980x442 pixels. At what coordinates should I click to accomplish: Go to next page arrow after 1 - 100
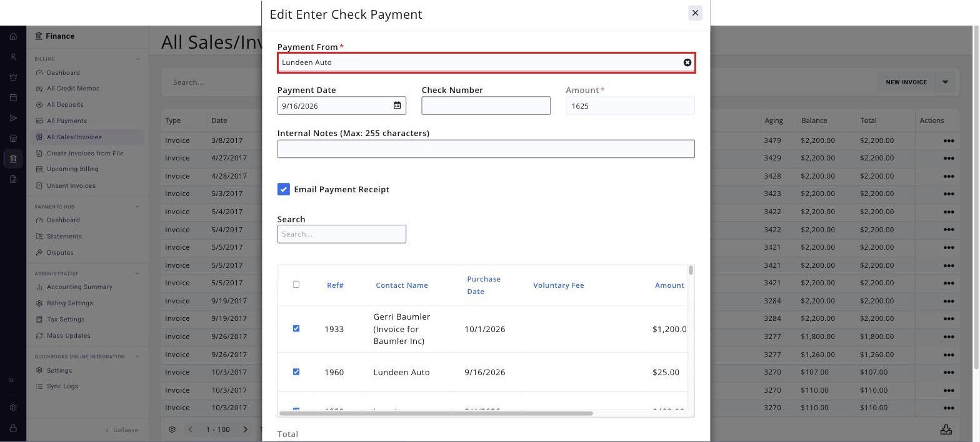(246, 430)
